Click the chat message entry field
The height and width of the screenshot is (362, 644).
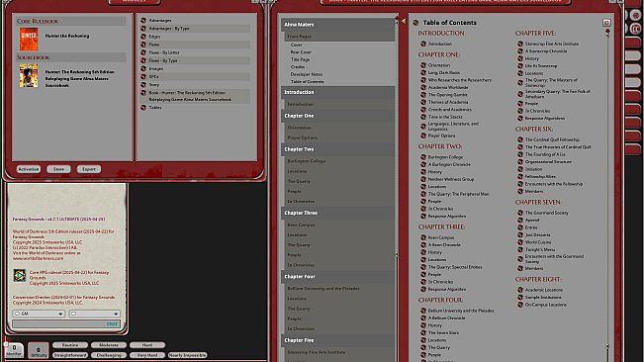tap(65, 324)
